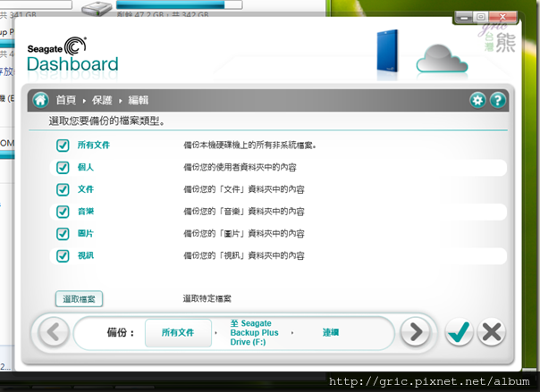540x392 pixels.
Task: Maximize the Dashboard window
Action: 481,17
